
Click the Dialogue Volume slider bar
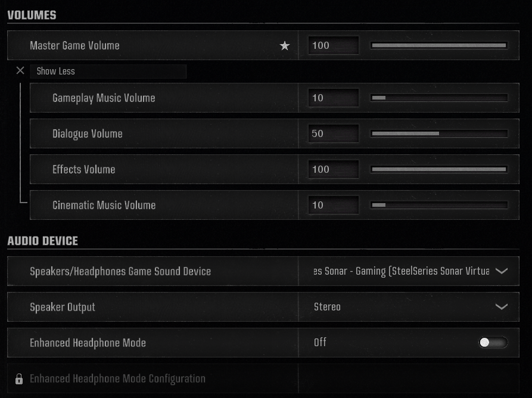pyautogui.click(x=439, y=133)
